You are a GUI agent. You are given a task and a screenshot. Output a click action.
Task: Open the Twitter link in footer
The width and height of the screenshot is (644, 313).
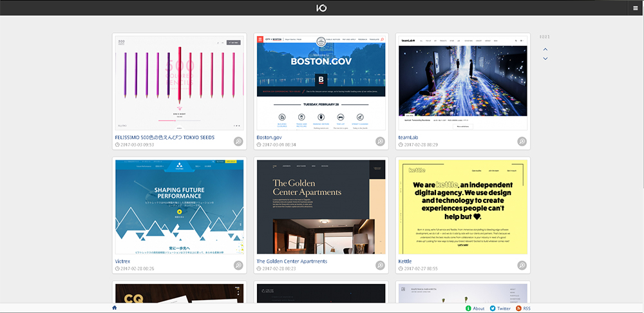click(x=504, y=308)
